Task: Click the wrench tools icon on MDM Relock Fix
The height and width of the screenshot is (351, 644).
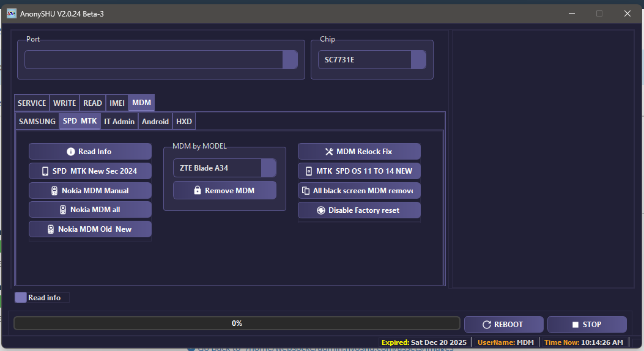Action: (x=329, y=152)
